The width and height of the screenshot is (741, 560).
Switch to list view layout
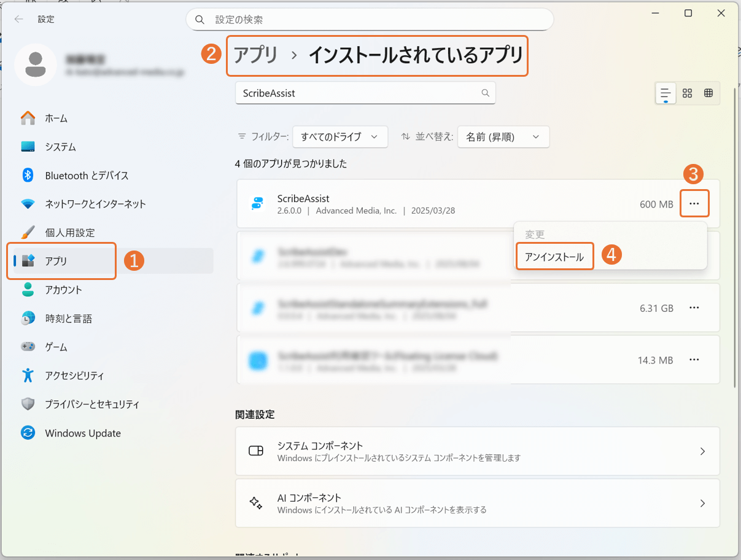tap(665, 93)
